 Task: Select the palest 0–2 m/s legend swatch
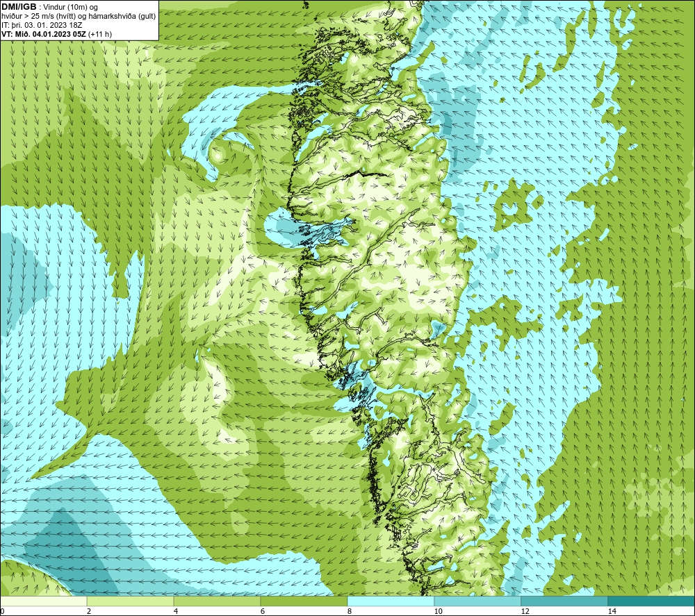(x=43, y=601)
